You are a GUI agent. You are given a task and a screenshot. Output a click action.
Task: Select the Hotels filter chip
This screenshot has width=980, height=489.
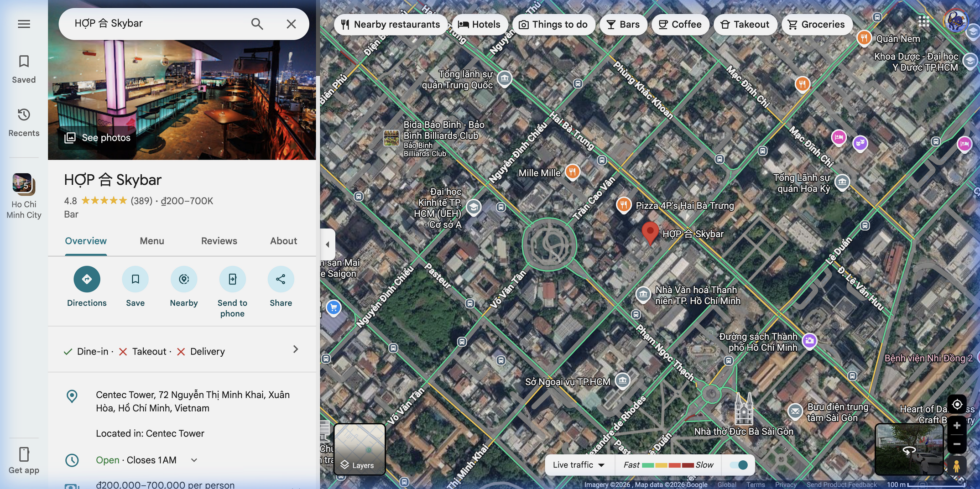(x=480, y=25)
